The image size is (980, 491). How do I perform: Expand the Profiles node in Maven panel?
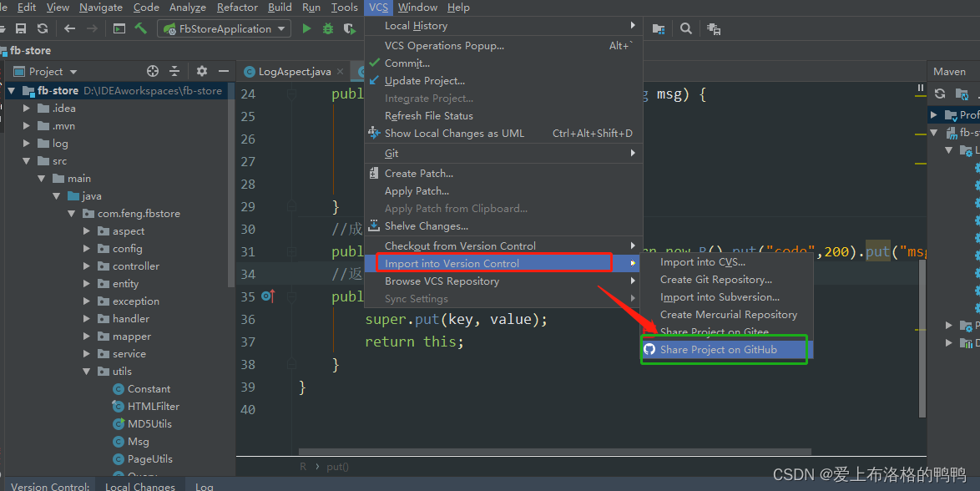tap(934, 114)
